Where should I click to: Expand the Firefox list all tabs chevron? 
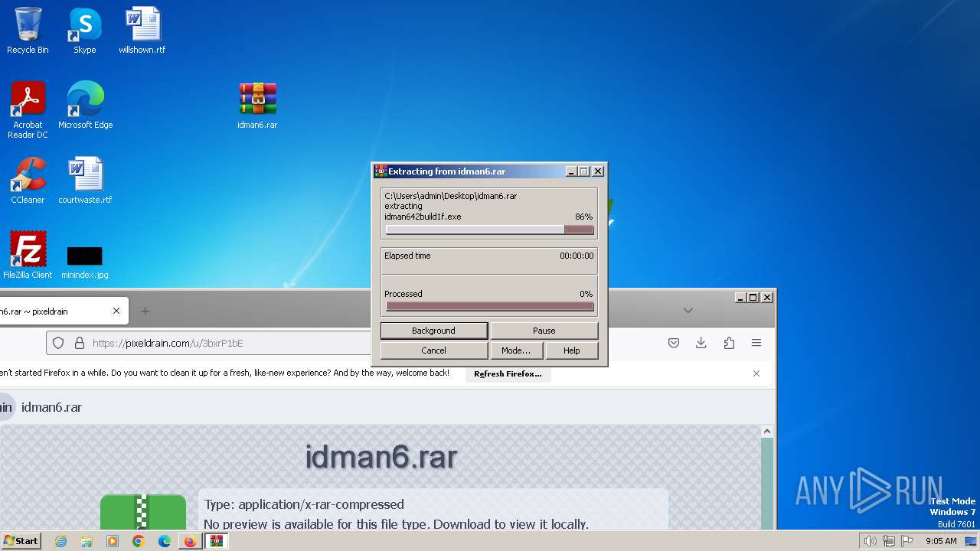point(688,311)
